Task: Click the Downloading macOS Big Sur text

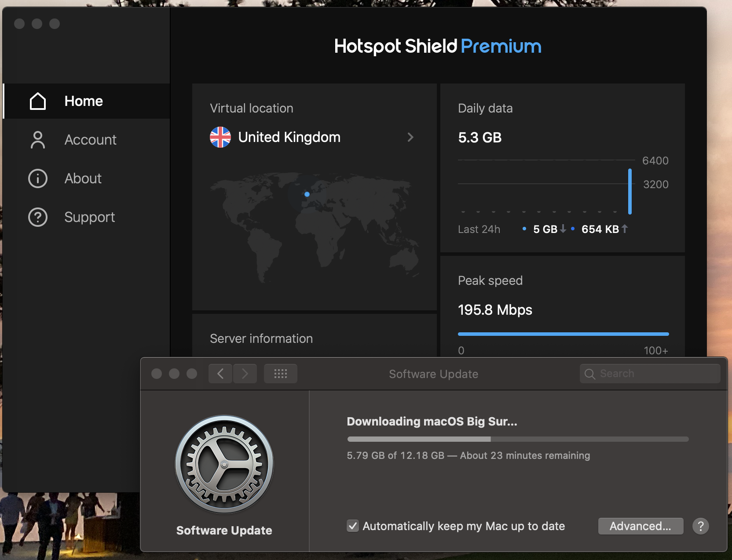Action: (432, 421)
